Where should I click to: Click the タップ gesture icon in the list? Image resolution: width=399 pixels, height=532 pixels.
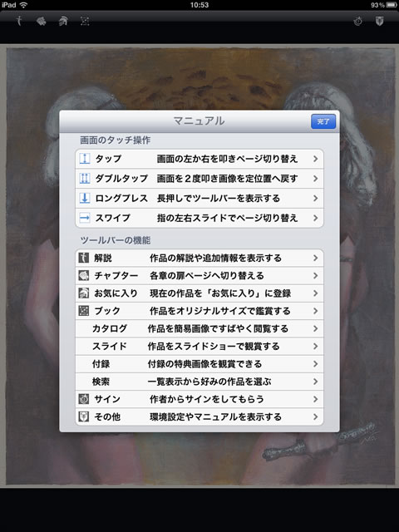(85, 159)
